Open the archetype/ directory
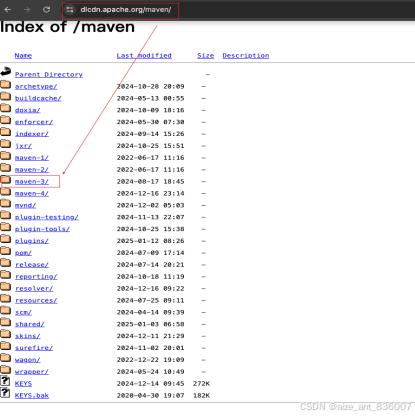The width and height of the screenshot is (415, 418). (36, 87)
